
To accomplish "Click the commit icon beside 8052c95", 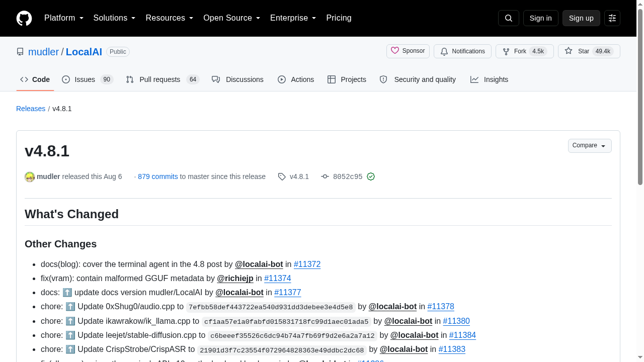I will 325,176.
